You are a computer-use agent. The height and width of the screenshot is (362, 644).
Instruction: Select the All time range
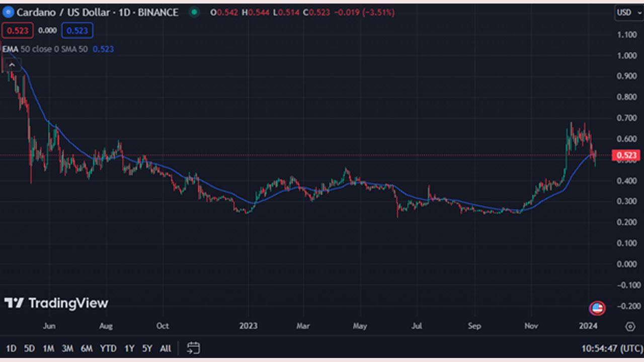(165, 348)
